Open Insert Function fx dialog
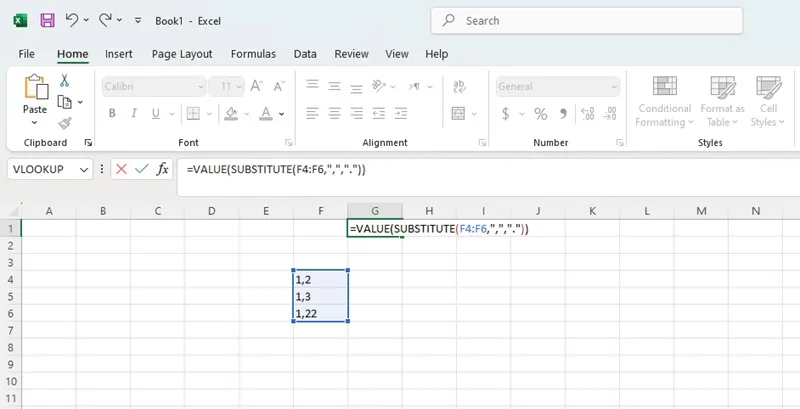 162,169
